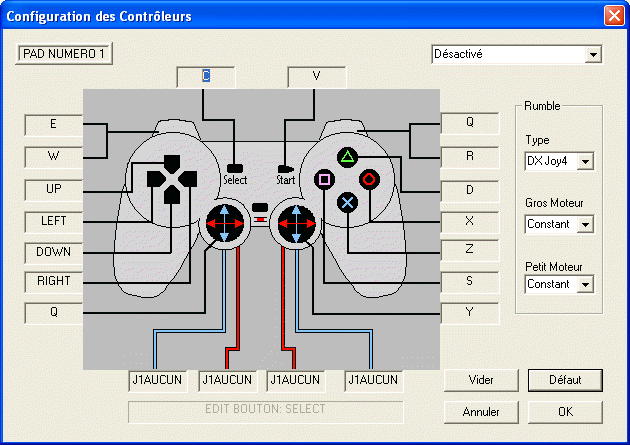Viewport: 630px width, 445px height.
Task: Click the green triangle button on the controller
Action: click(x=348, y=157)
